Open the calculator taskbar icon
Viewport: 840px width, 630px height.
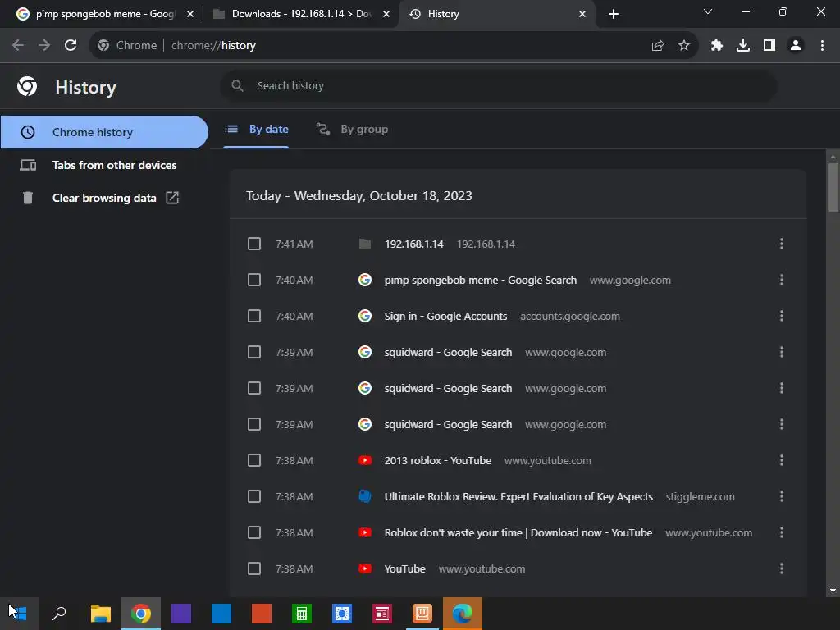(x=302, y=614)
